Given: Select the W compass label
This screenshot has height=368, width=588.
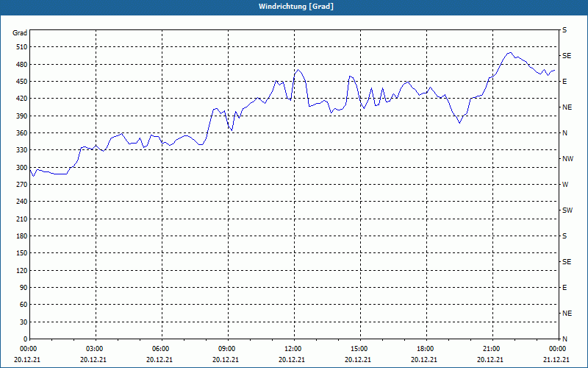Looking at the screenshot, I should pyautogui.click(x=565, y=185).
